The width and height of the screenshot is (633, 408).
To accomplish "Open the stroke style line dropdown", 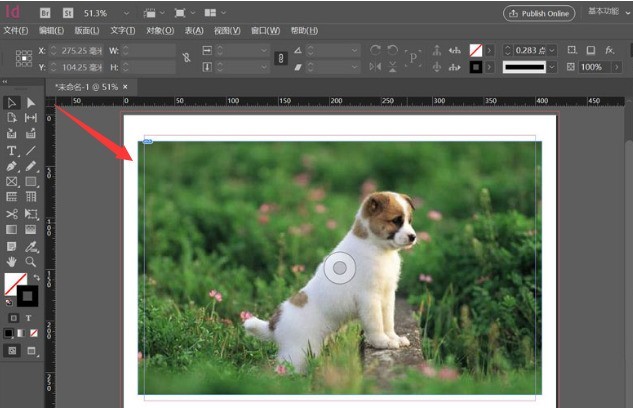I will [552, 67].
